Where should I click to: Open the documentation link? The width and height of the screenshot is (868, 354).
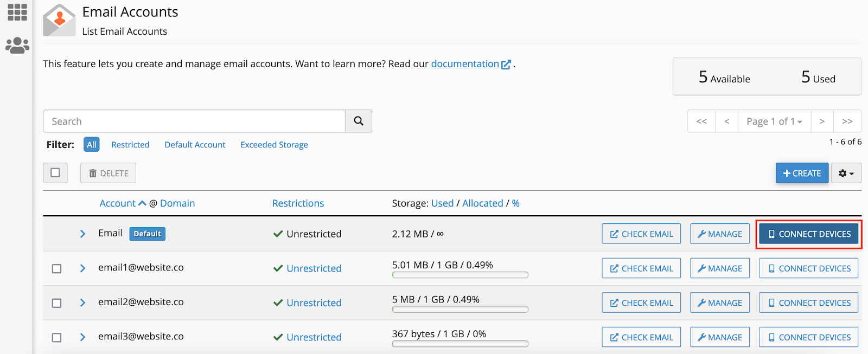465,64
